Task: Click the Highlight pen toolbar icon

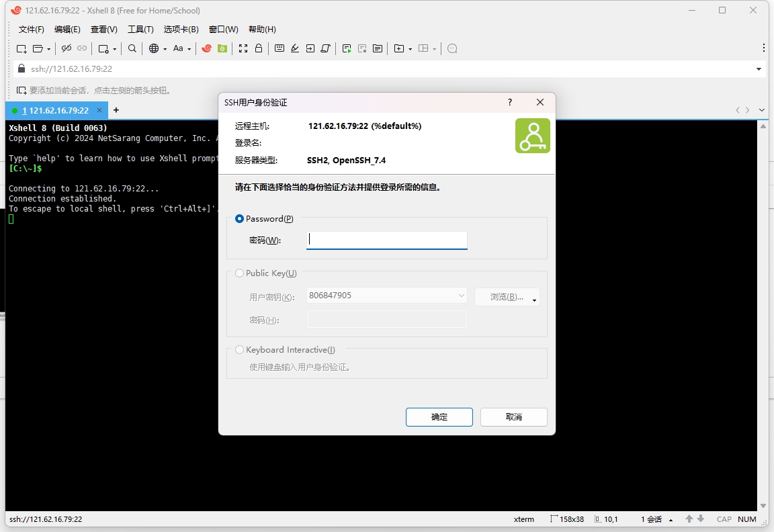Action: (295, 48)
